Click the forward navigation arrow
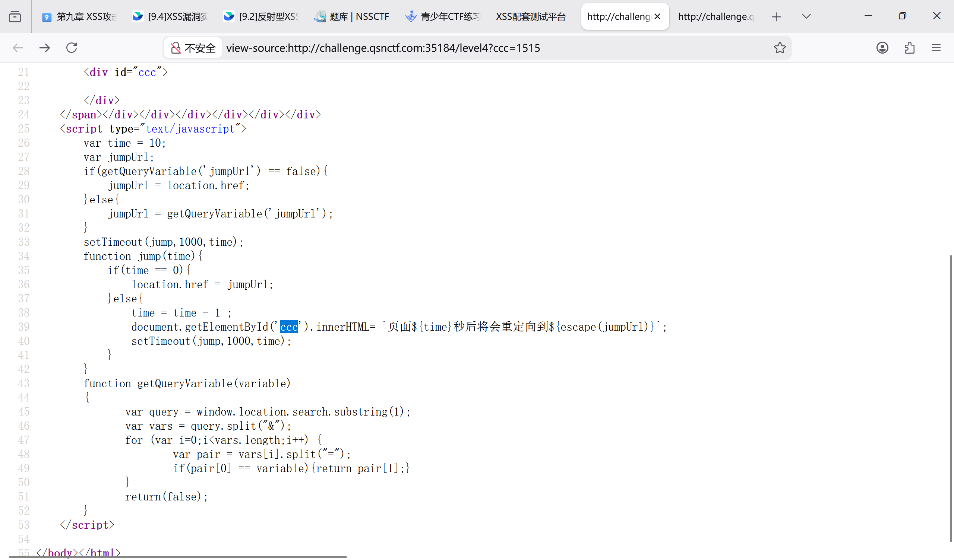Viewport: 954px width, 560px height. 45,48
